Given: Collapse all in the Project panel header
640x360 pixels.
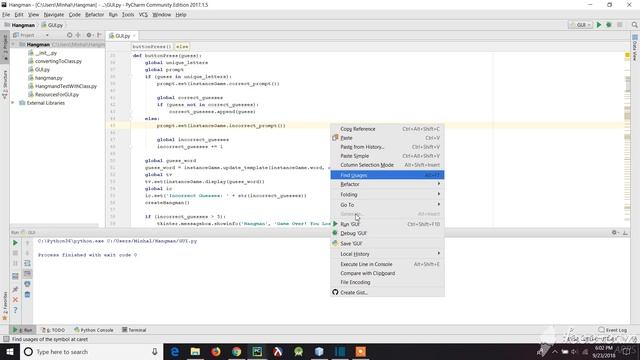Looking at the screenshot, I should [78, 35].
